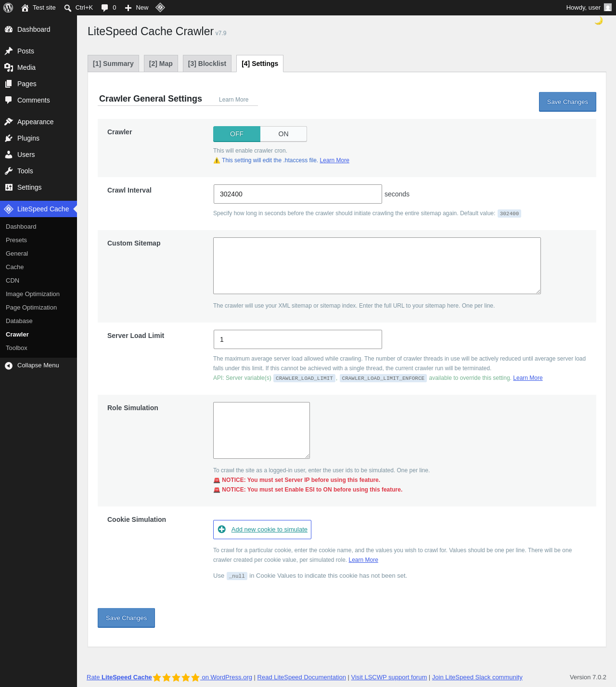Open the Test site home icon
Image resolution: width=616 pixels, height=687 pixels.
point(25,8)
